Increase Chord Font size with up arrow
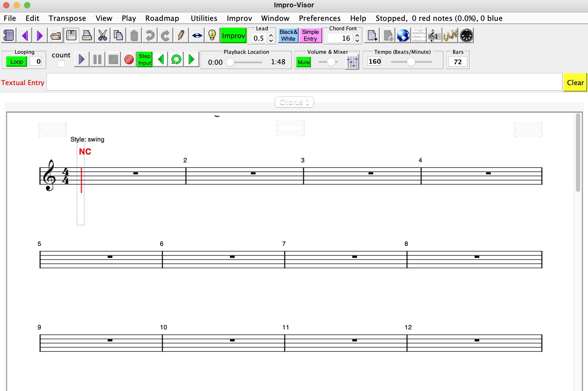Viewport: 588px width, 391px height. (x=357, y=35)
